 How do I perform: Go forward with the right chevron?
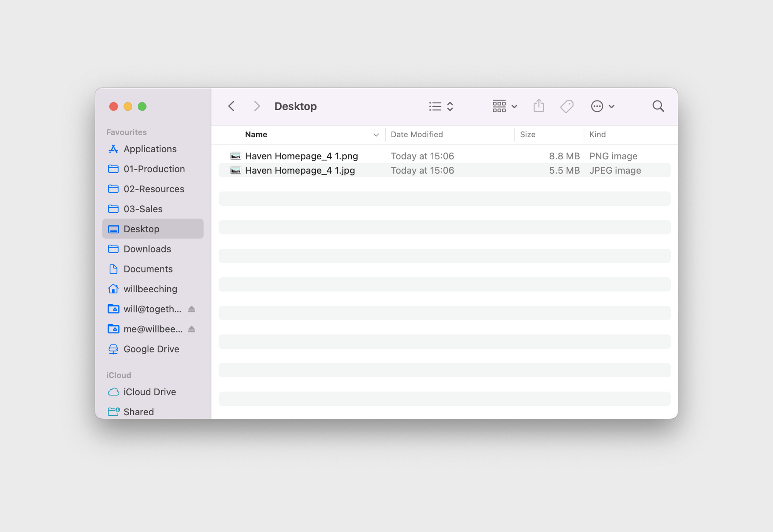click(x=257, y=106)
